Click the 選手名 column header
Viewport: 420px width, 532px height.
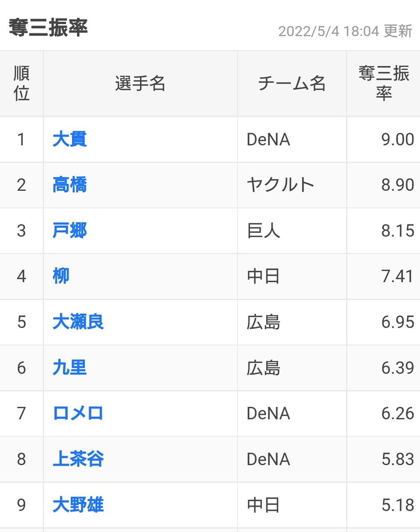click(141, 84)
